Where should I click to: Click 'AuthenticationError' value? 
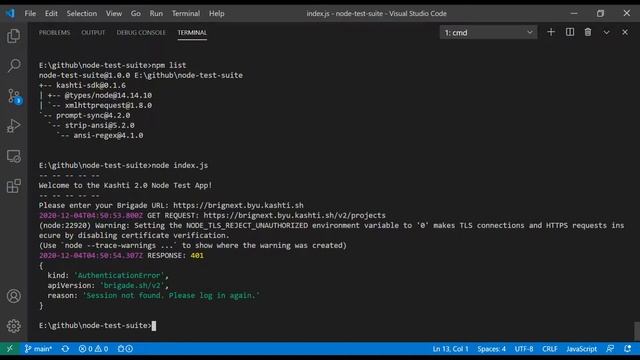(x=119, y=276)
